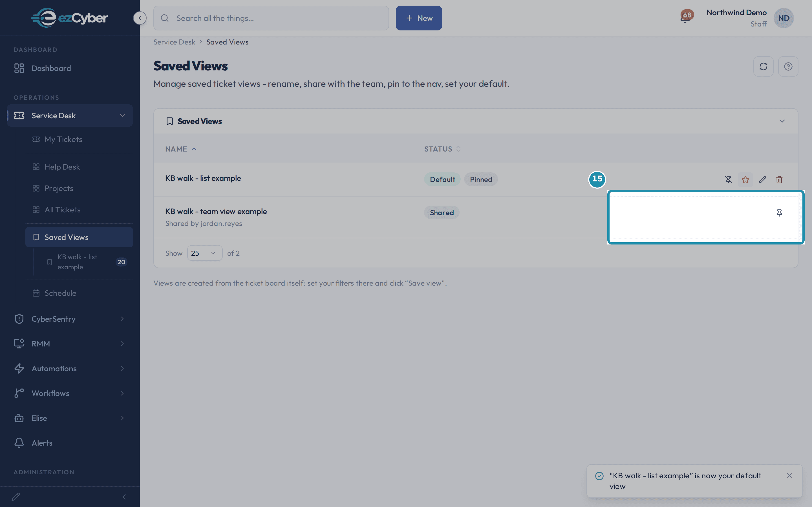Open the Show 25 page size dropdown
Screen dimensions: 812x507
pos(205,253)
